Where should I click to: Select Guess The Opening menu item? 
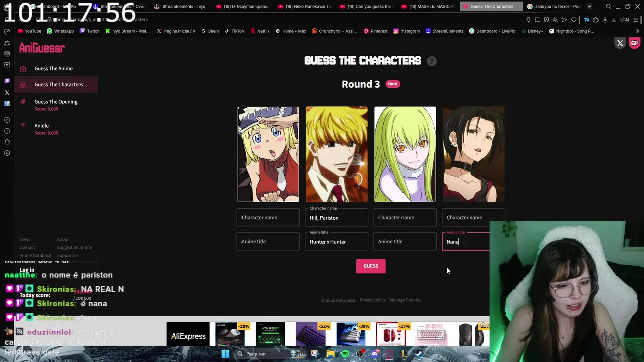click(56, 105)
